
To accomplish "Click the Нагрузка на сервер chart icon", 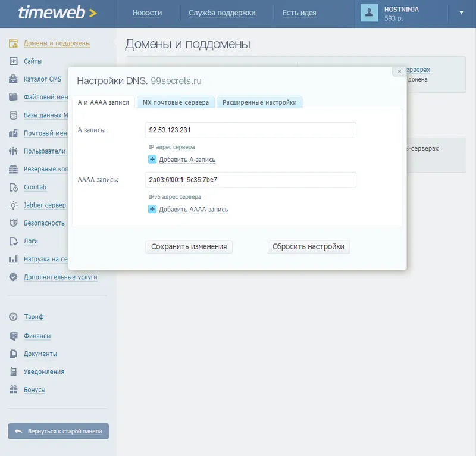I will 13,259.
